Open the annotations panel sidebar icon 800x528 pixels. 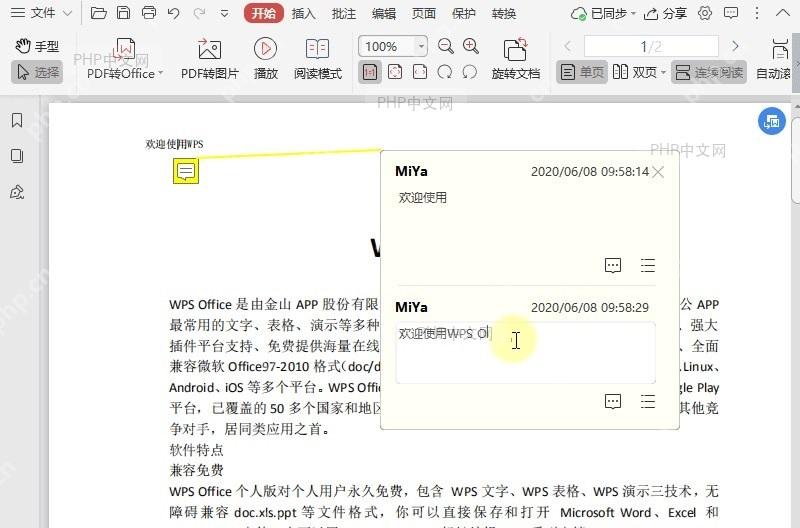17,192
